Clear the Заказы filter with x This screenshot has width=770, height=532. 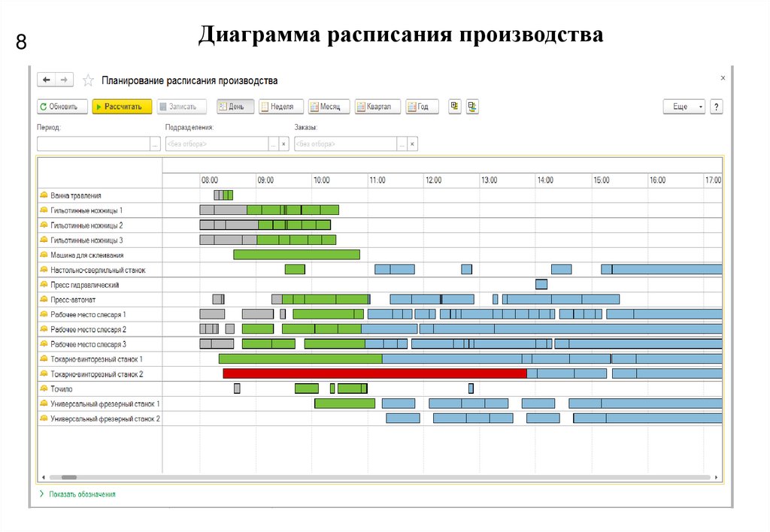click(x=413, y=144)
